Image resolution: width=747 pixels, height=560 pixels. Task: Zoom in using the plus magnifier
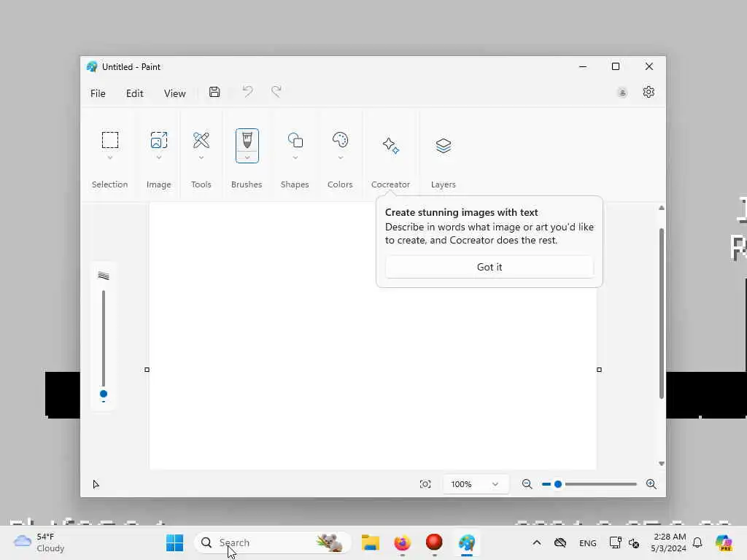tap(651, 484)
